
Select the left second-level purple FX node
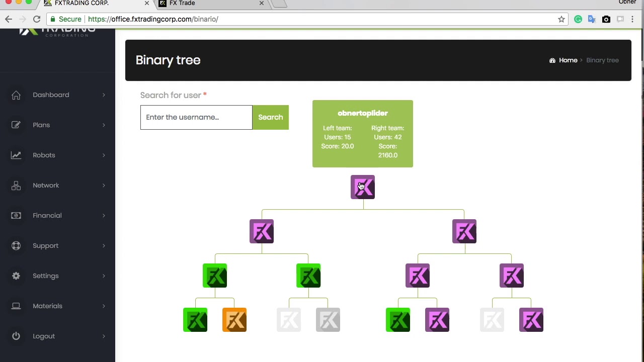click(x=262, y=231)
